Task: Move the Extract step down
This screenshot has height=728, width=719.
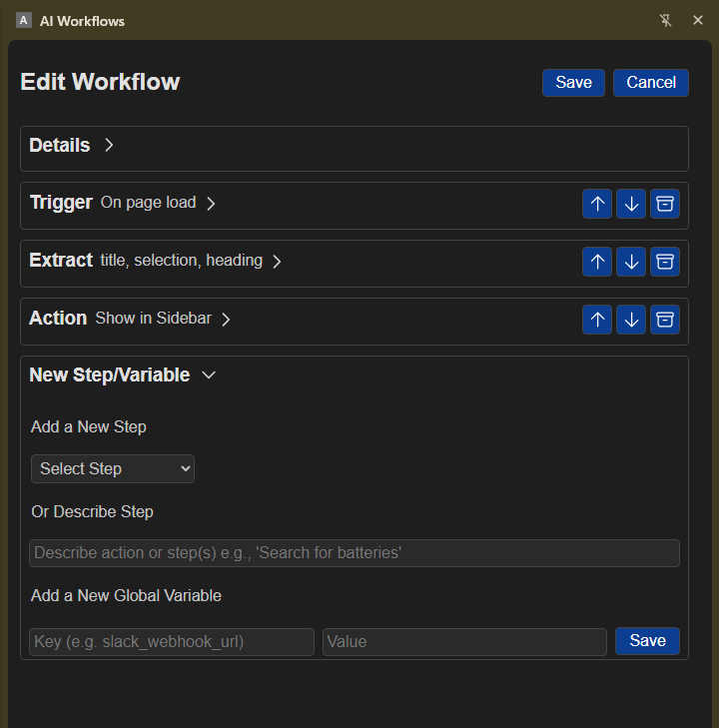Action: 631,262
